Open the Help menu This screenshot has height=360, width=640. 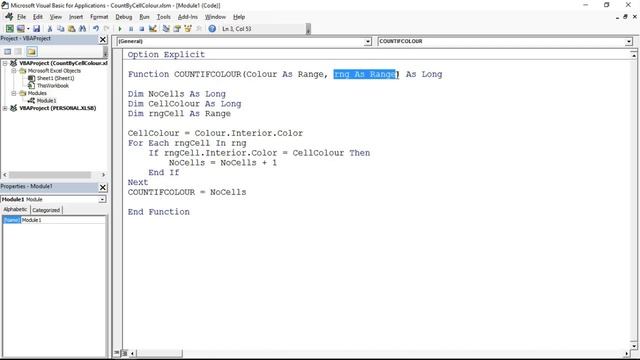[239, 17]
